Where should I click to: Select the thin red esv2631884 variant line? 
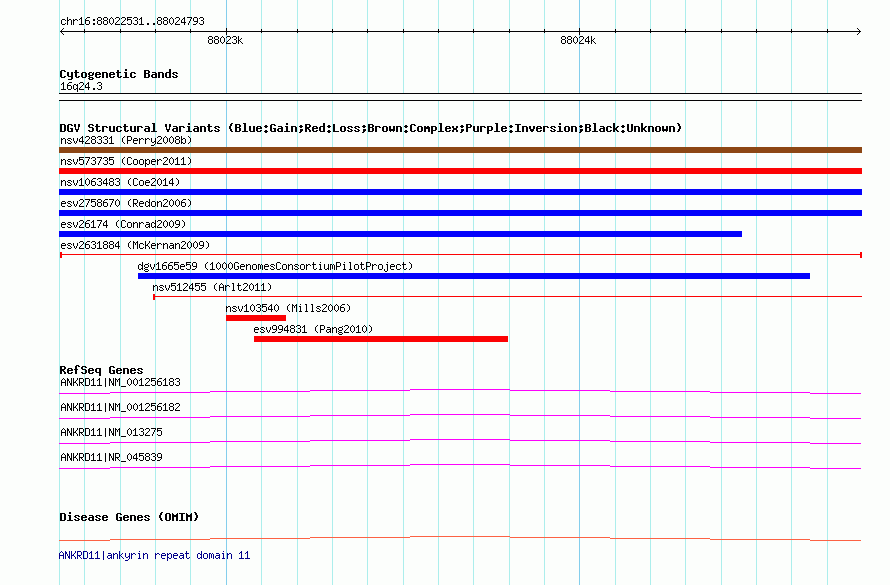click(460, 255)
